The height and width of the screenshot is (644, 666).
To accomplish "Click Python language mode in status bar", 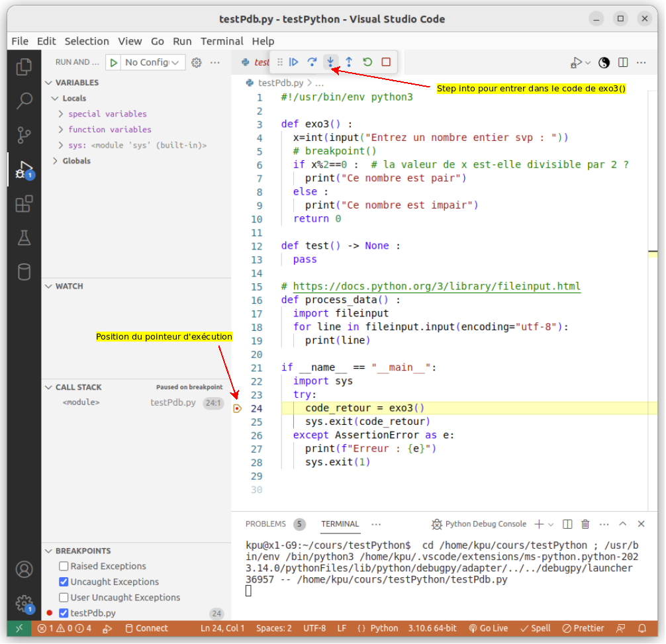I will [384, 629].
